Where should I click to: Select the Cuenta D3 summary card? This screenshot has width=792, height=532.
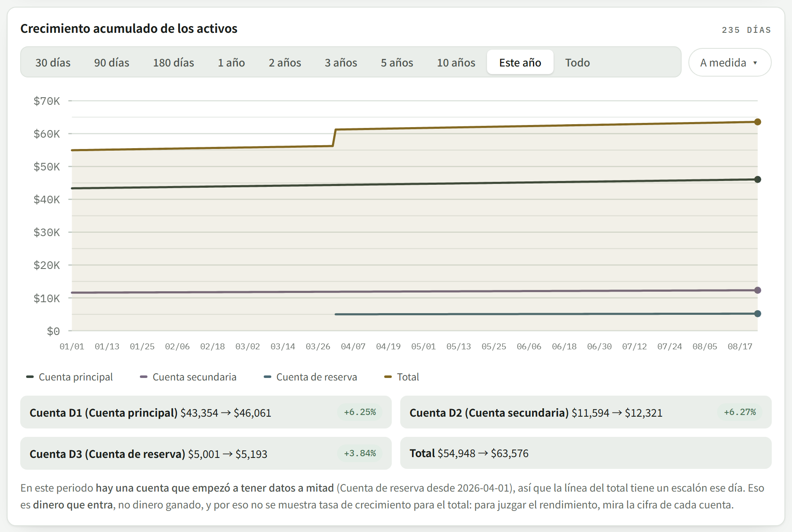pos(206,453)
